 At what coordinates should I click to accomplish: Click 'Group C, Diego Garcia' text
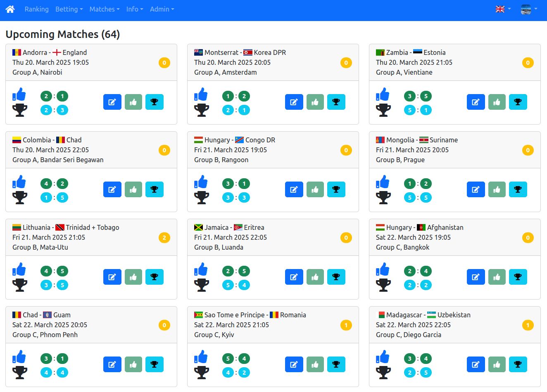click(x=409, y=335)
